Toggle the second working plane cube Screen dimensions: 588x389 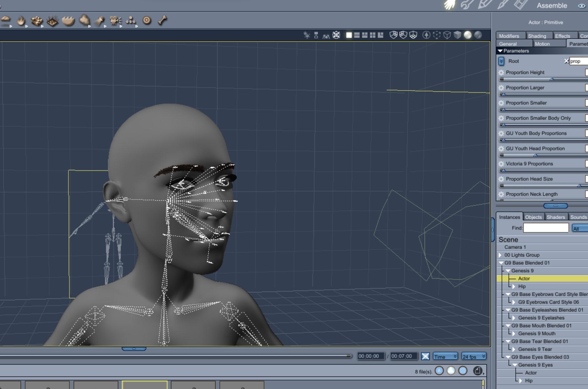[403, 35]
